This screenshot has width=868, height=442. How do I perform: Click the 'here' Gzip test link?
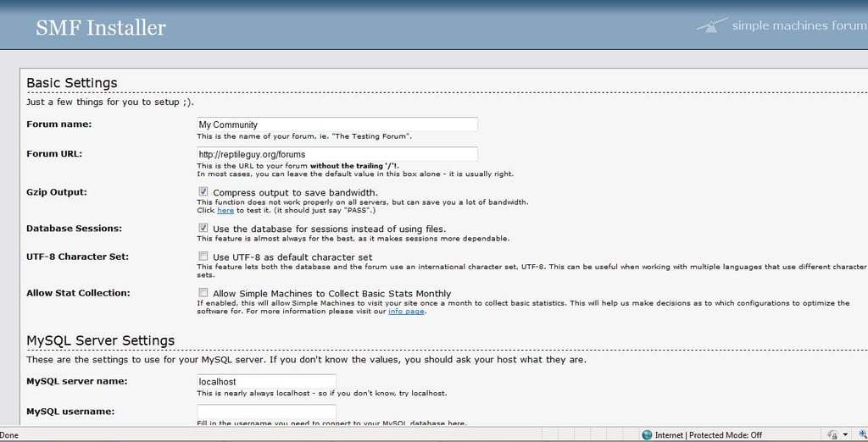(x=225, y=210)
